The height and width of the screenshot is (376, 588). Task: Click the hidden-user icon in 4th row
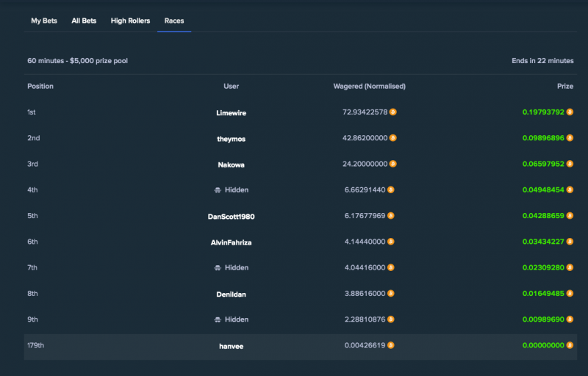pos(218,190)
